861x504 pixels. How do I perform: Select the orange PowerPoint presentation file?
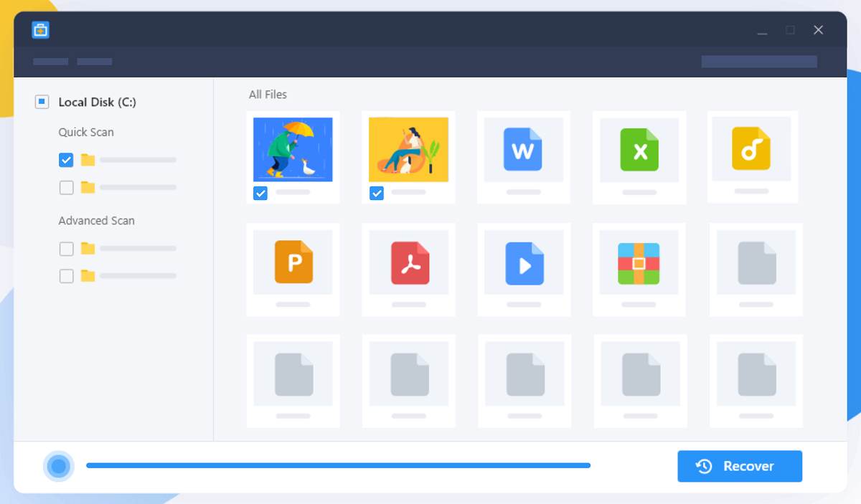click(x=293, y=262)
